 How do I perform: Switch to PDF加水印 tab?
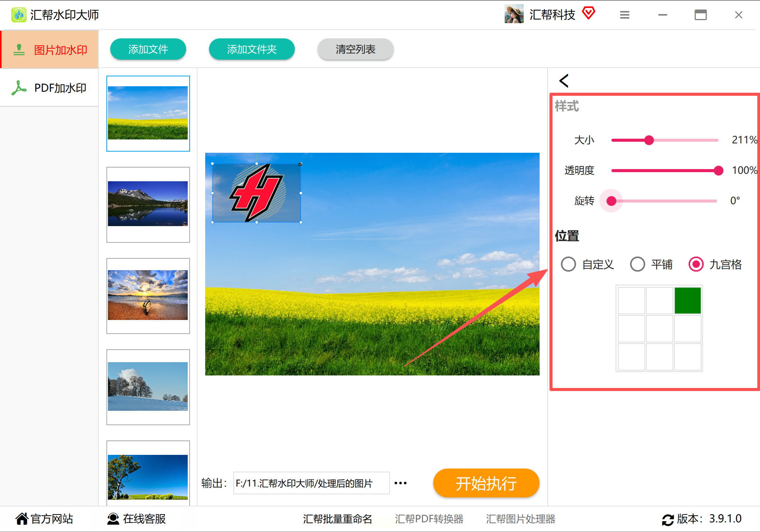coord(49,88)
